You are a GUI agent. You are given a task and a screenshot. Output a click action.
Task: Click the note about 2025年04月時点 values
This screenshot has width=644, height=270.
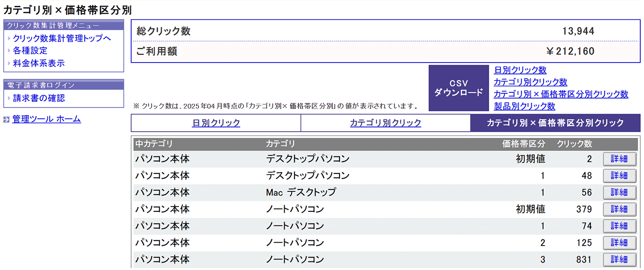pos(276,106)
